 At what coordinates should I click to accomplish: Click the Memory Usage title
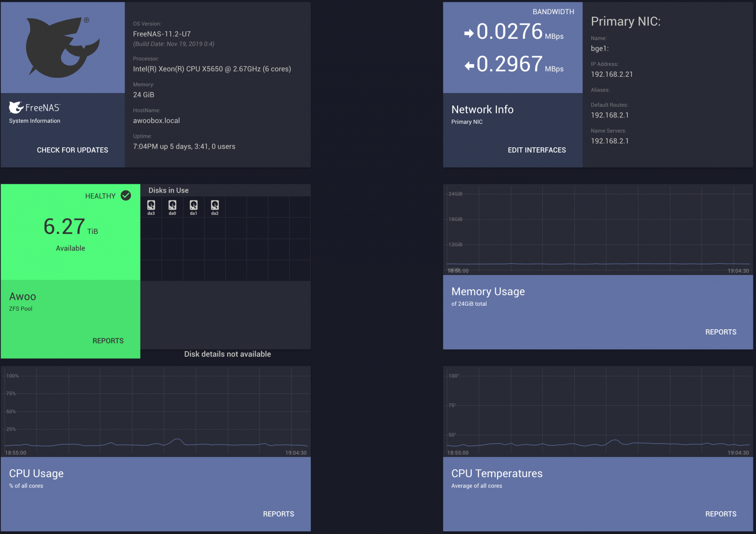pyautogui.click(x=488, y=291)
